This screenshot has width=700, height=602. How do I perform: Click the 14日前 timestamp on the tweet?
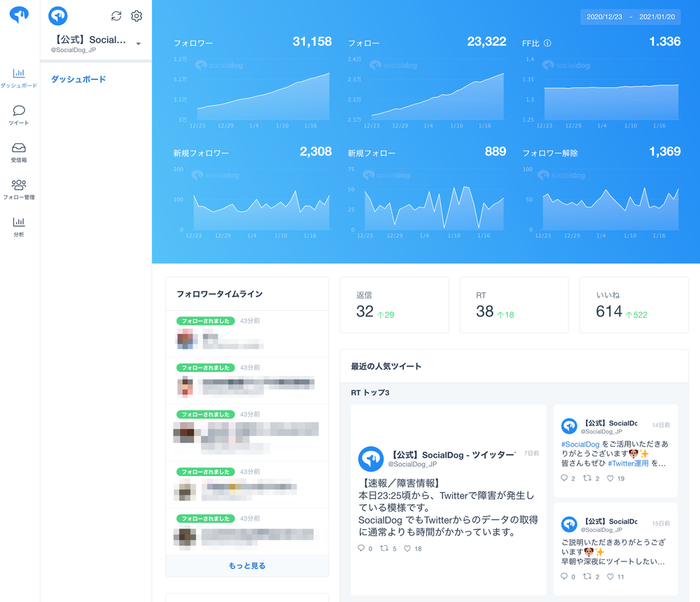pos(661,425)
